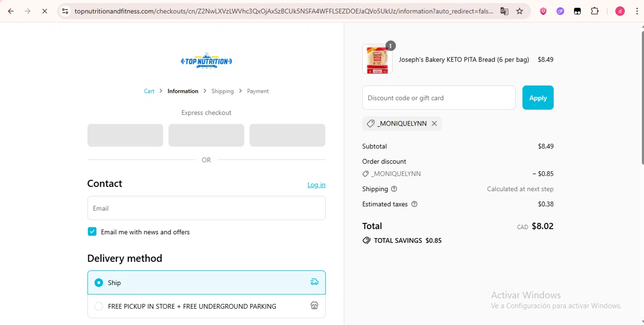Click the total amount $8.02

(542, 226)
